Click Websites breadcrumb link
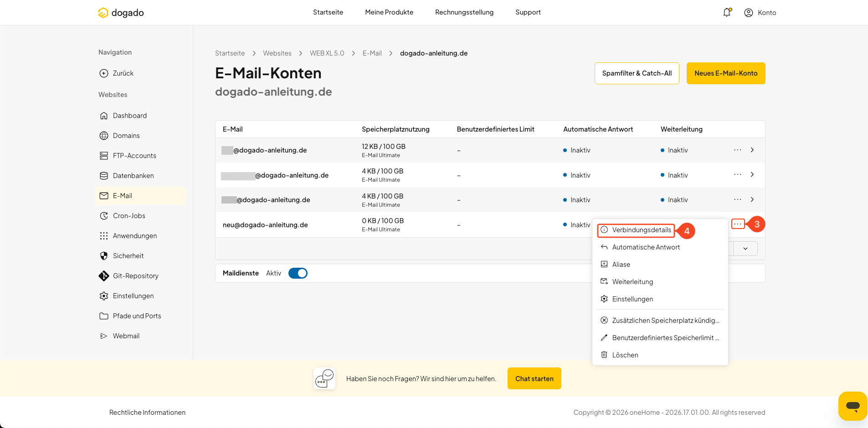This screenshot has width=868, height=428. [x=277, y=53]
